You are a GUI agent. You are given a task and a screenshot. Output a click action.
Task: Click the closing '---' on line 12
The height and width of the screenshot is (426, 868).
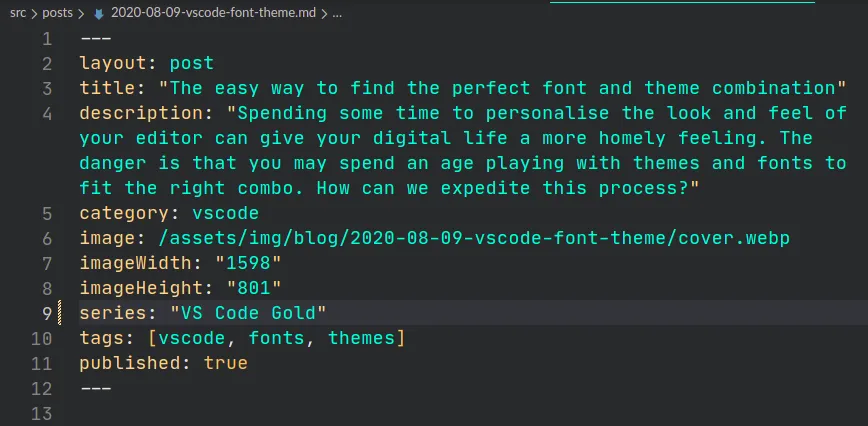click(x=96, y=388)
